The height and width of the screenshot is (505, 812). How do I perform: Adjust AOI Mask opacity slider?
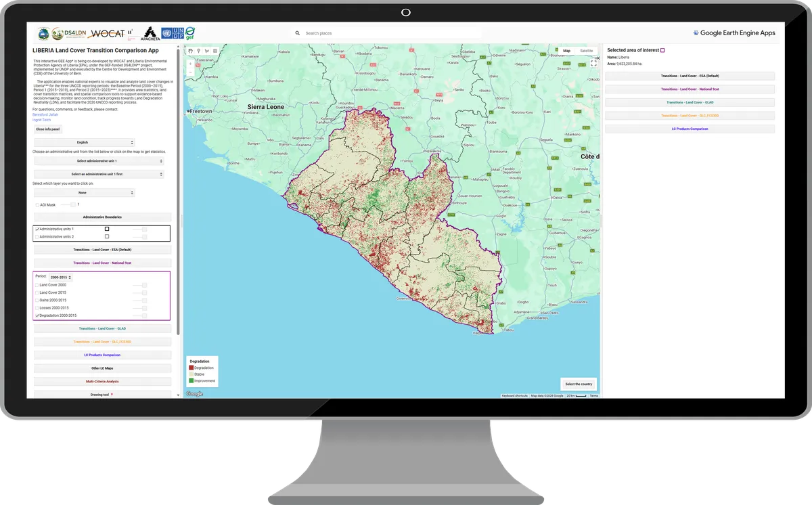click(x=68, y=204)
